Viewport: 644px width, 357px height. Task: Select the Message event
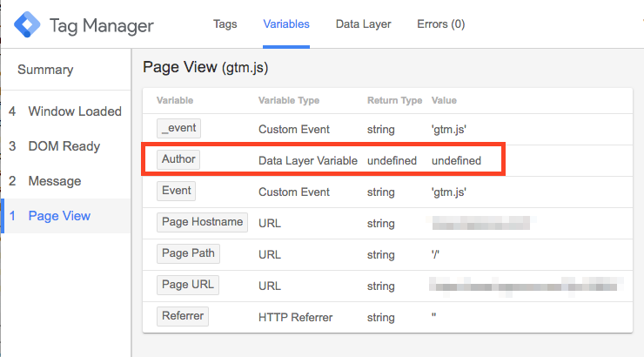[66, 181]
